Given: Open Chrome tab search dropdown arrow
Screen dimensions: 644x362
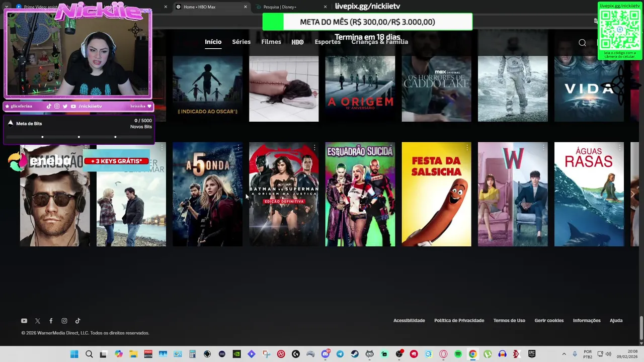Looking at the screenshot, I should click(x=7, y=7).
